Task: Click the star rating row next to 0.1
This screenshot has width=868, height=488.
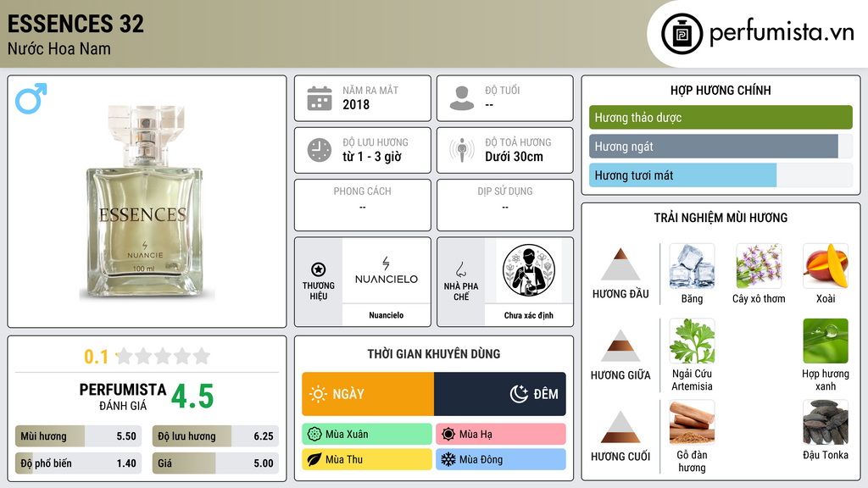Action: point(164,357)
